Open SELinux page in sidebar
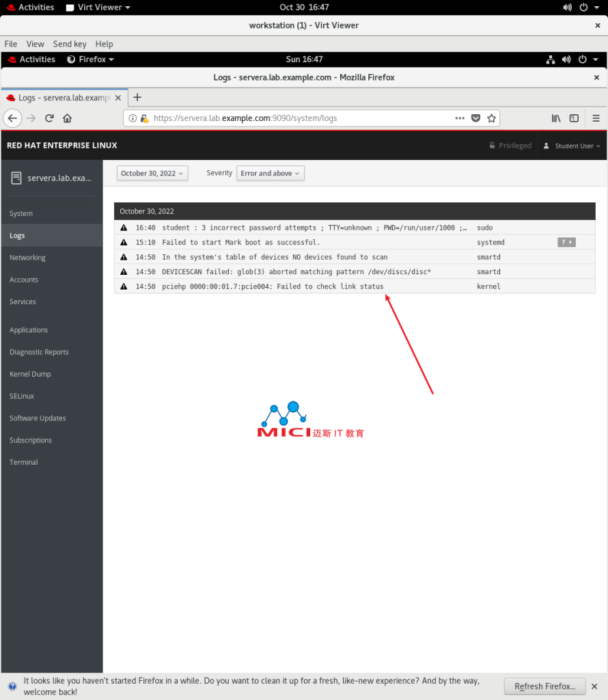 [52, 396]
